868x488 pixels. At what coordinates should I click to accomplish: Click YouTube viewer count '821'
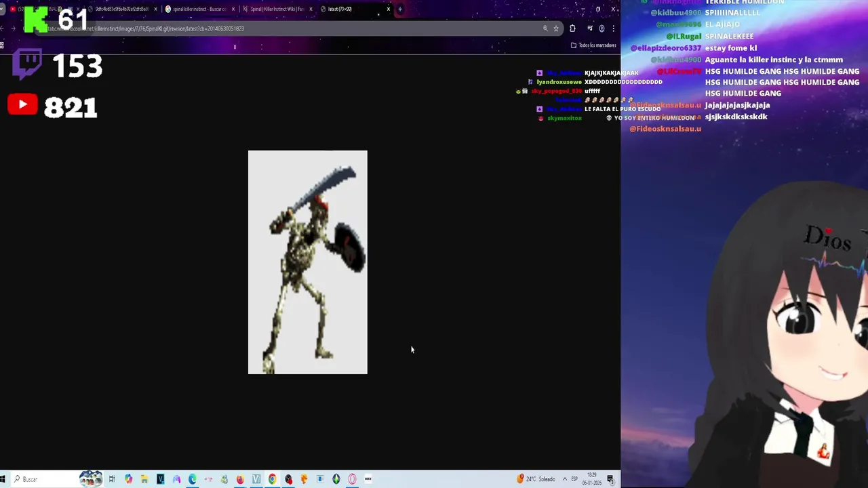click(x=71, y=107)
